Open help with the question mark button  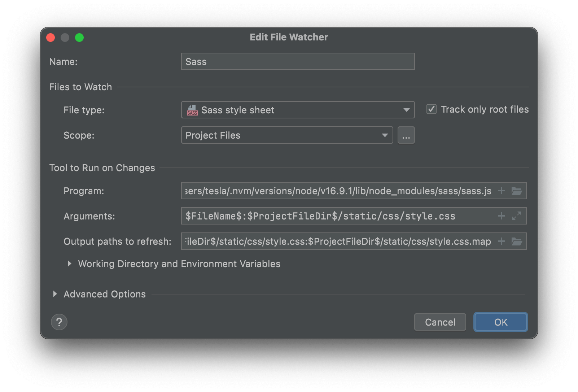click(x=59, y=322)
